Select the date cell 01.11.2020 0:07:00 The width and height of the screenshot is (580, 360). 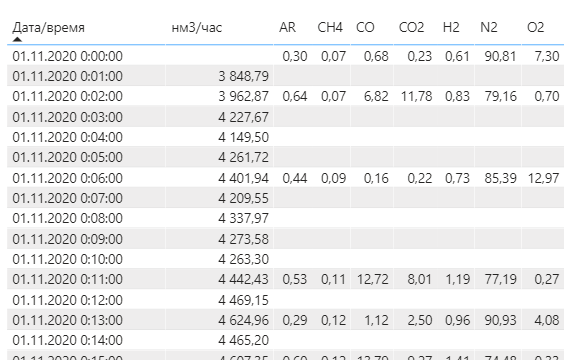click(67, 198)
